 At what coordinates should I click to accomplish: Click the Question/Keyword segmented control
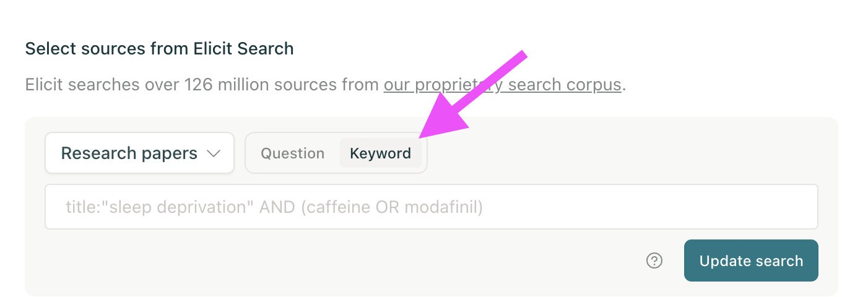tap(336, 153)
